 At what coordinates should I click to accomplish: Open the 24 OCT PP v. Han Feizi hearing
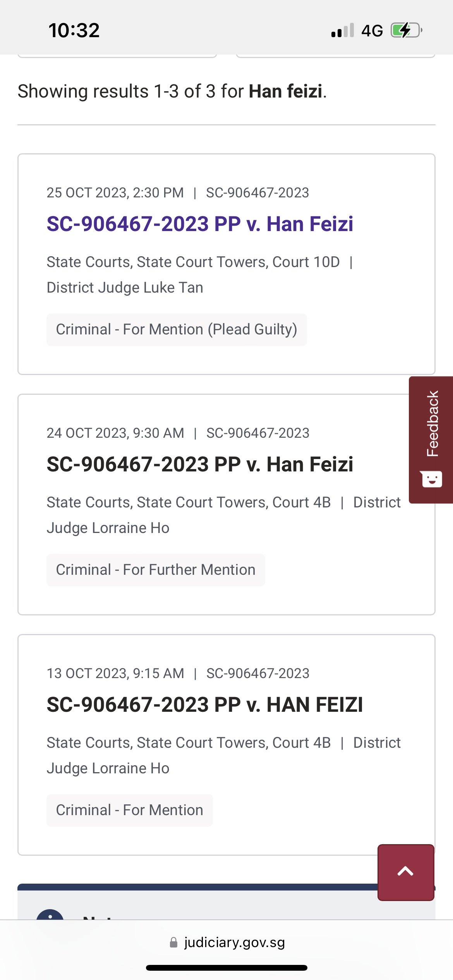tap(200, 464)
